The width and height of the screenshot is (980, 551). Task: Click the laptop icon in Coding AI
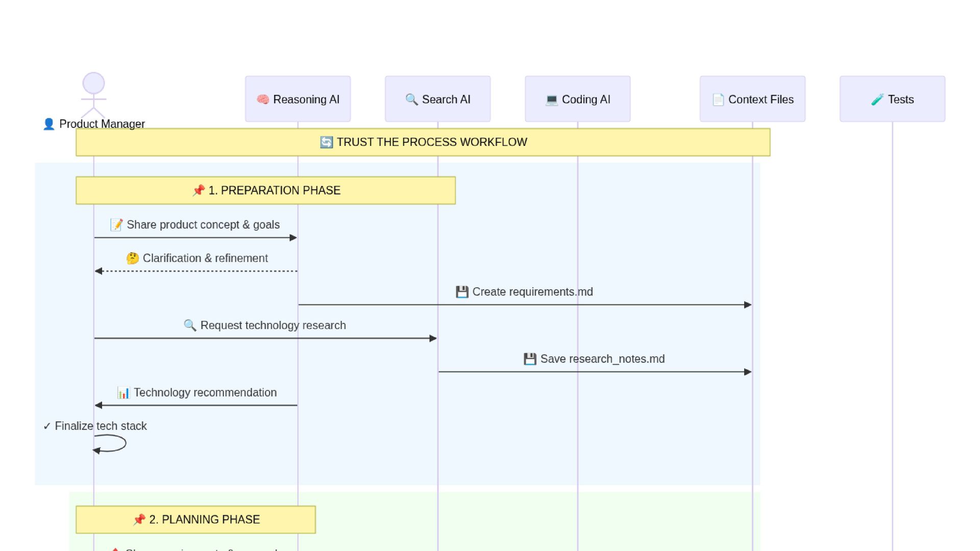pos(551,99)
